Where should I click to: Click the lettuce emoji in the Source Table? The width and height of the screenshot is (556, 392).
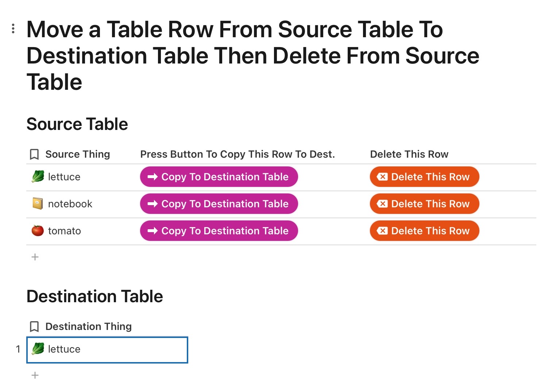[38, 177]
